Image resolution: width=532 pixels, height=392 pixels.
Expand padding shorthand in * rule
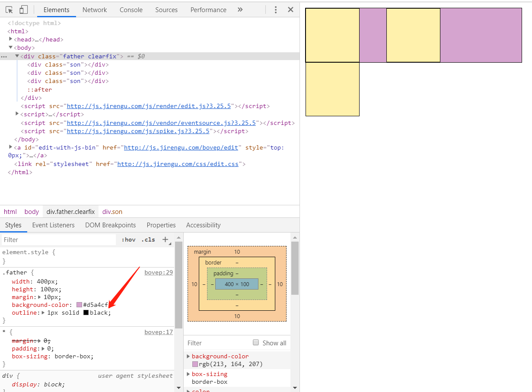pyautogui.click(x=43, y=348)
